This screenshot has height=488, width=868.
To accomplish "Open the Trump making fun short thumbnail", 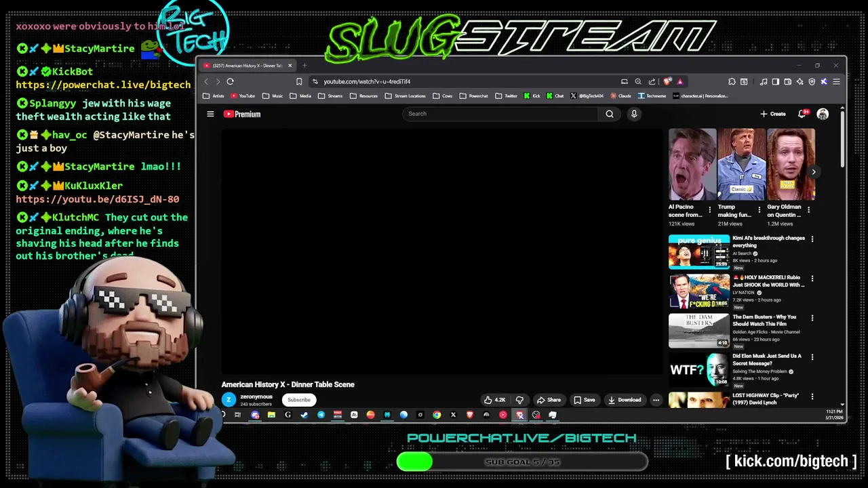I will click(742, 165).
